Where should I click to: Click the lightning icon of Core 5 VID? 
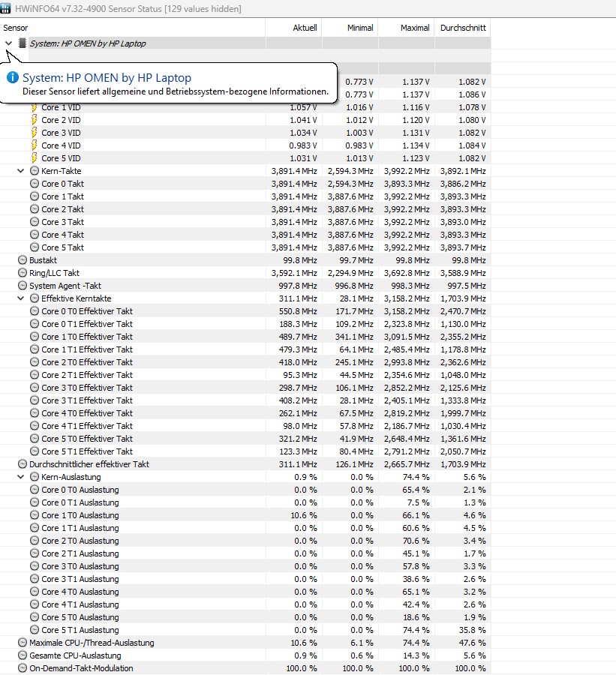coord(34,158)
